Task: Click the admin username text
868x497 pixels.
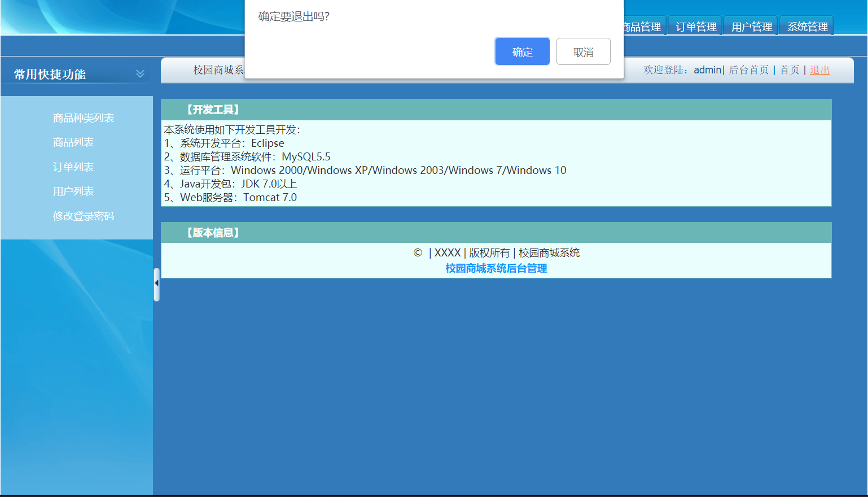Action: 707,70
